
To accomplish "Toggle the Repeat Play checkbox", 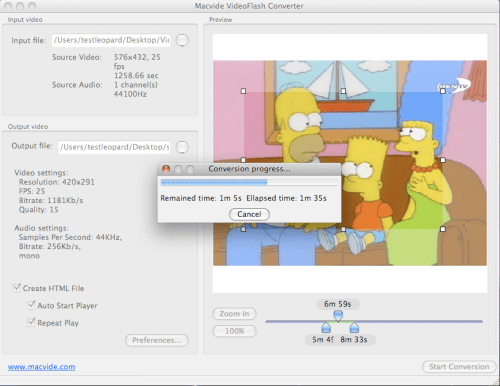I will coord(31,322).
